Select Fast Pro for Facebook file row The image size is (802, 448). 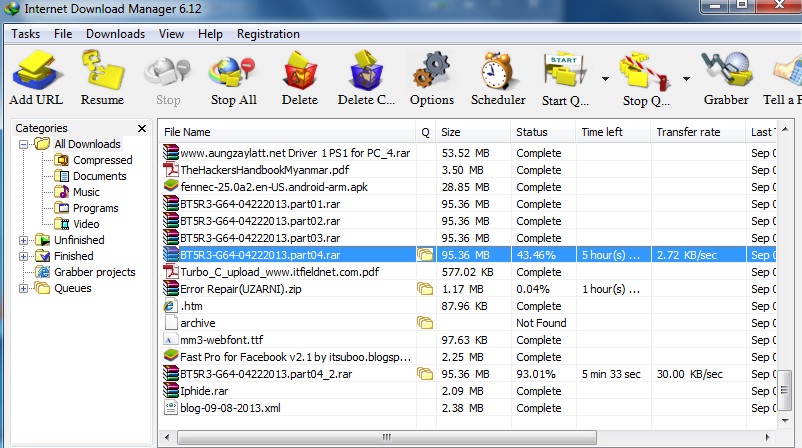(468, 356)
